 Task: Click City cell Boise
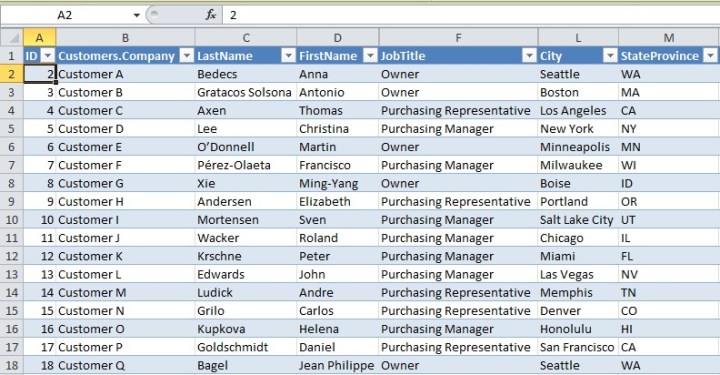tap(578, 184)
